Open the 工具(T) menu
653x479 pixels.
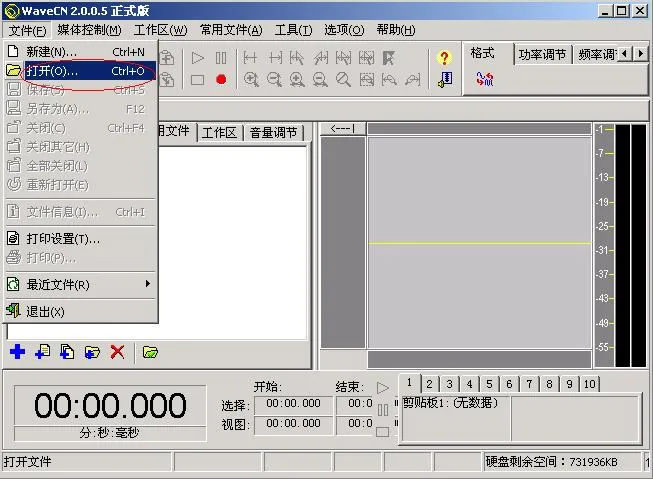point(294,30)
